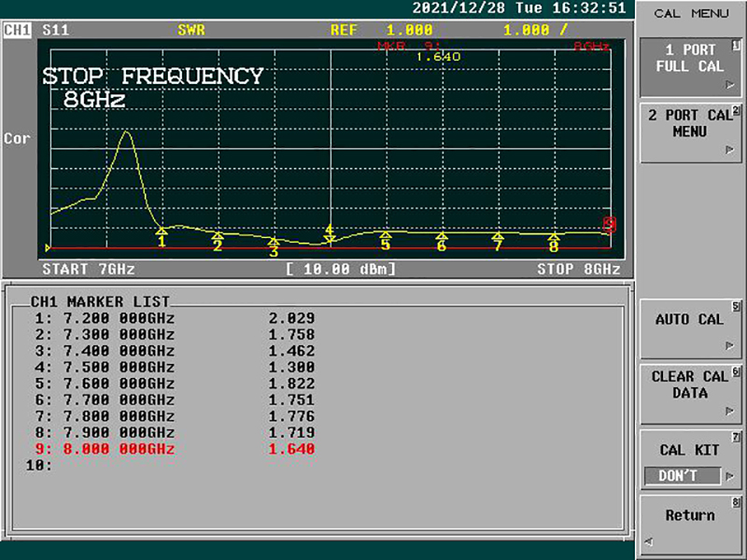
Task: Click the STOP FREQUENCY 8GHz entry overlay
Action: point(153,88)
